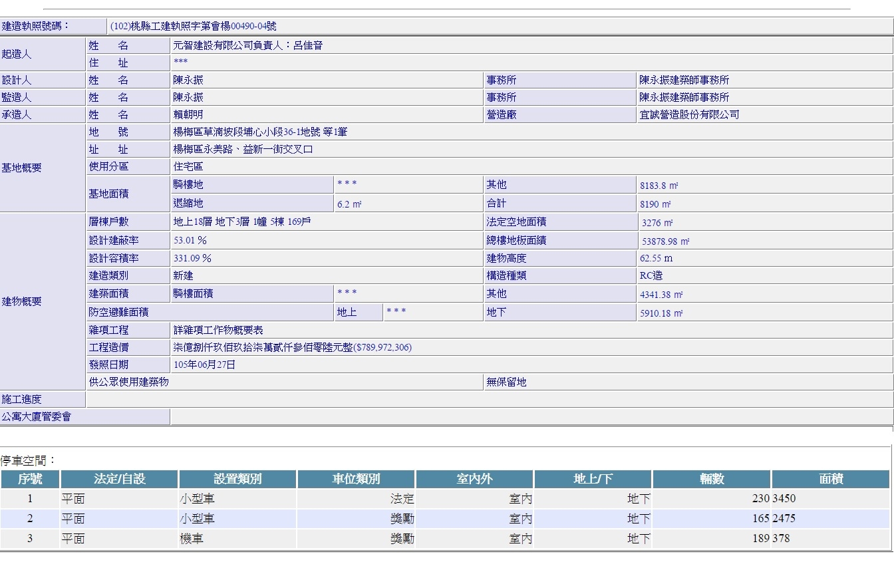Select 宜誠營造股份有限公司 text
Image resolution: width=894 pixels, height=588 pixels.
click(x=689, y=114)
